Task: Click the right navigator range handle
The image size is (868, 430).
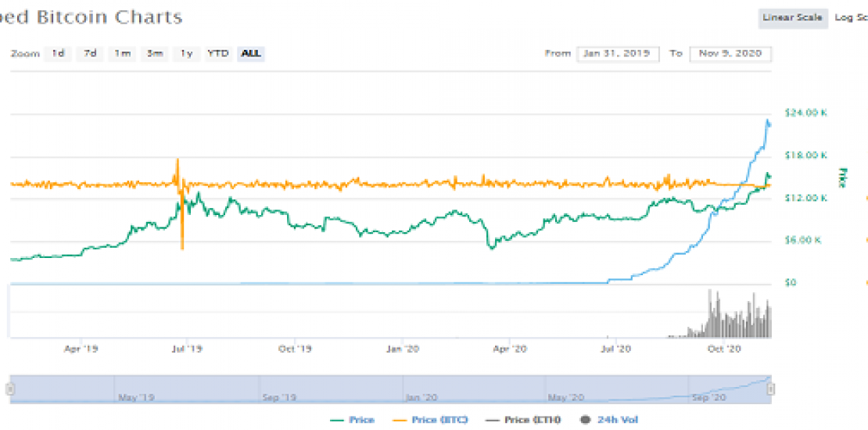Action: click(x=770, y=389)
